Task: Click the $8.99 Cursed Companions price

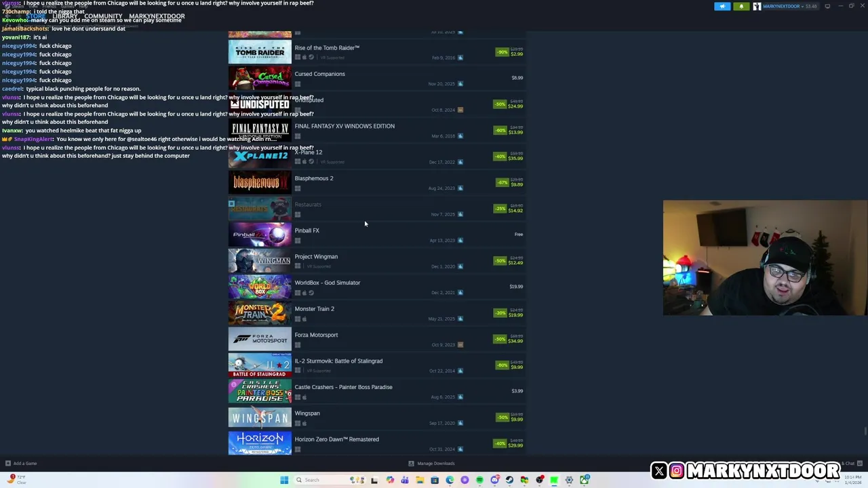Action: [x=517, y=78]
